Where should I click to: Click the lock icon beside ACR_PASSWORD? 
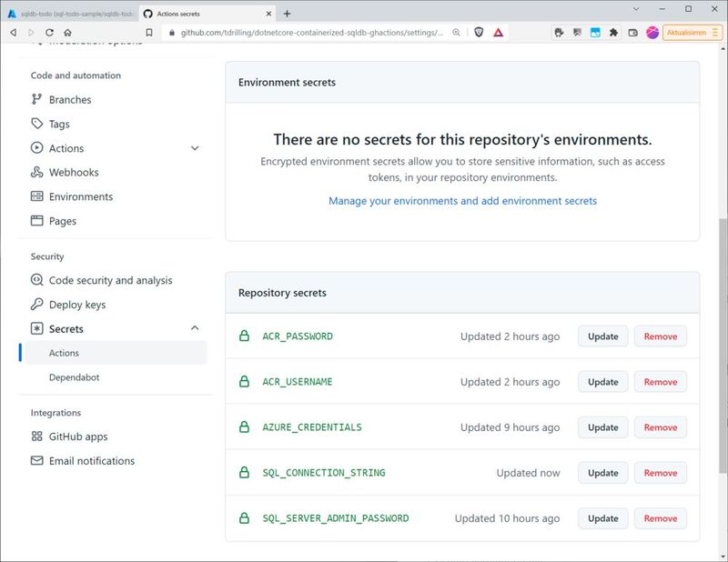244,336
